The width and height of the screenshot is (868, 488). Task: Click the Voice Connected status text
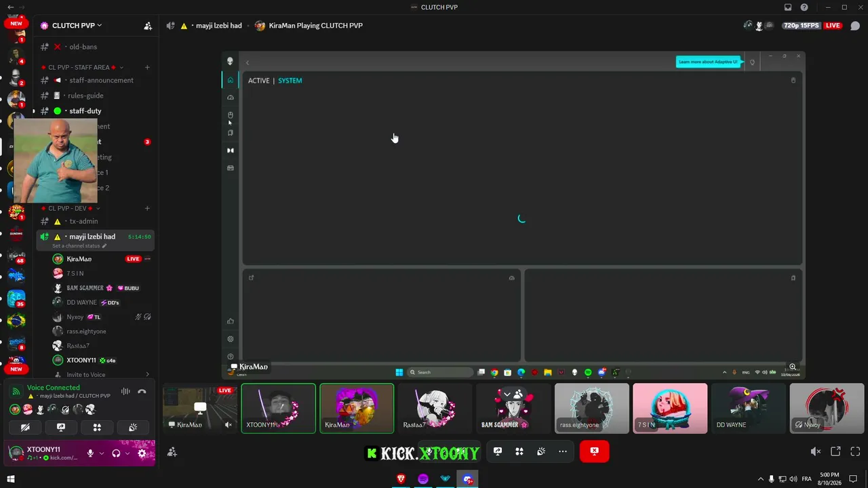point(54,388)
